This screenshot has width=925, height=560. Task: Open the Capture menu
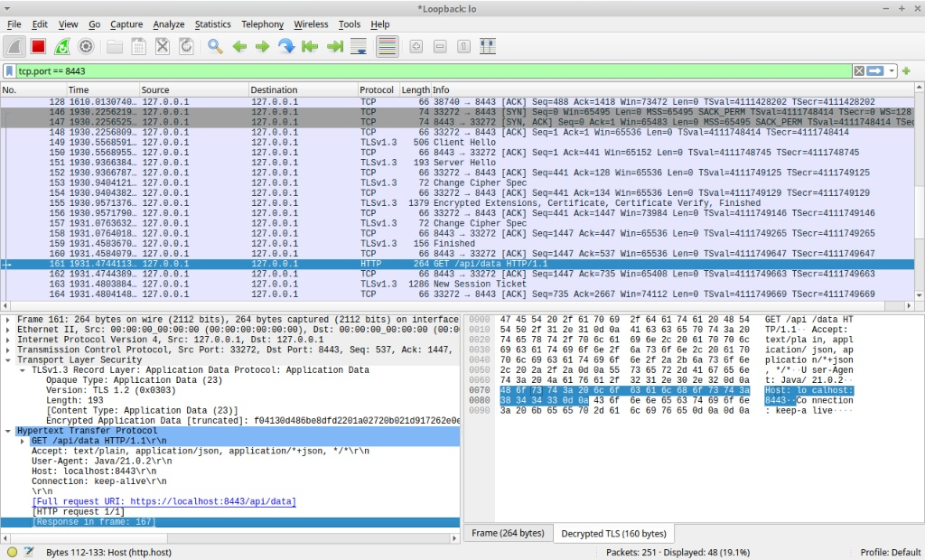click(126, 24)
